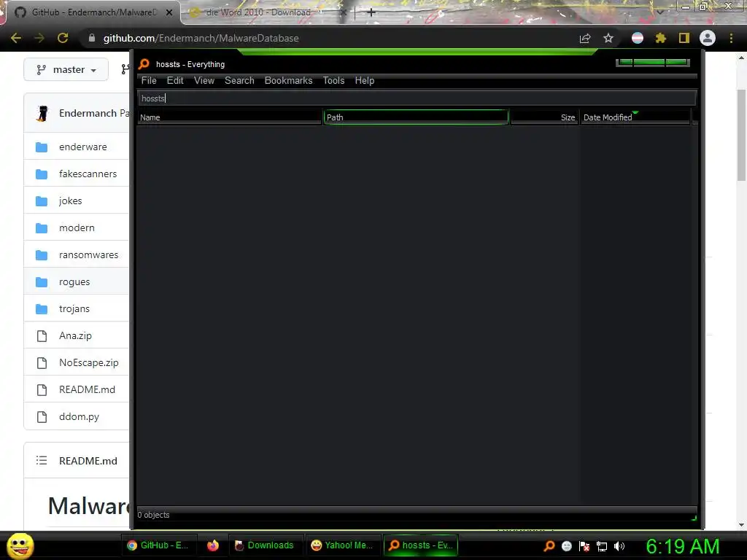The image size is (747, 560).
Task: Toggle the browser side panel icon
Action: point(684,38)
